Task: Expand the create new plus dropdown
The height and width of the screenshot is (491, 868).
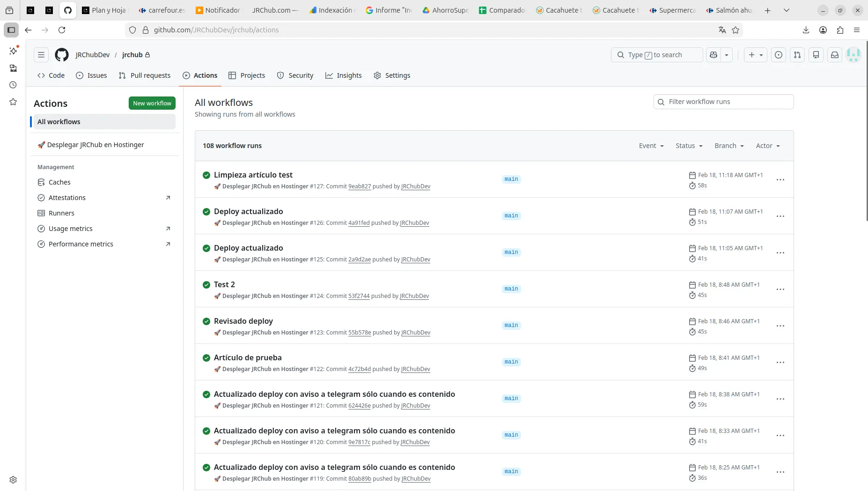Action: pyautogui.click(x=756, y=55)
